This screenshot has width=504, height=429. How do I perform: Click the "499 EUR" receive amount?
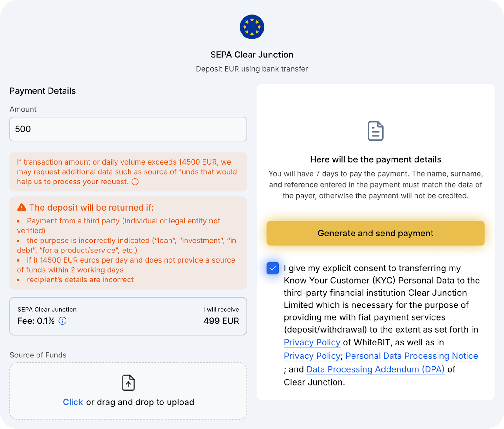coord(221,321)
